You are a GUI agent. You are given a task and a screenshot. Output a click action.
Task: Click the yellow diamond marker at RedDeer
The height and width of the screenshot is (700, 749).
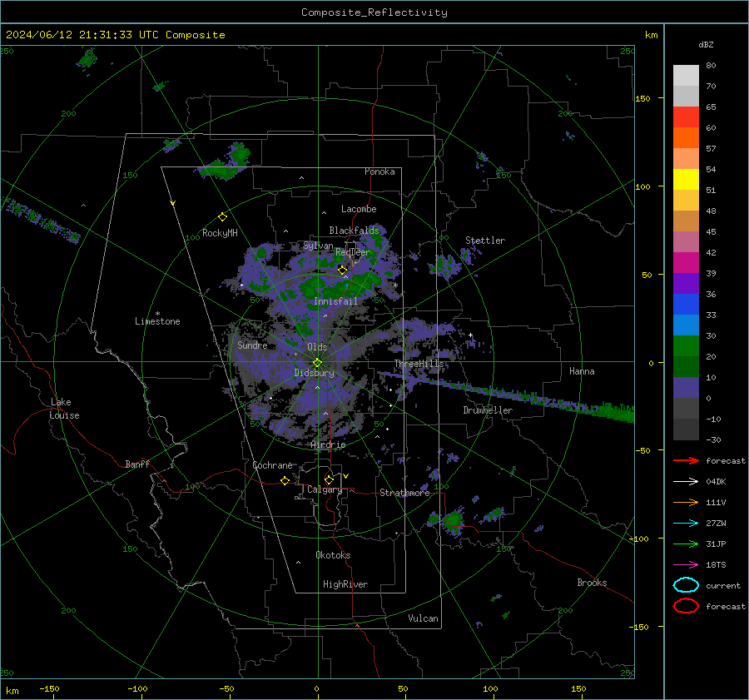(x=342, y=271)
